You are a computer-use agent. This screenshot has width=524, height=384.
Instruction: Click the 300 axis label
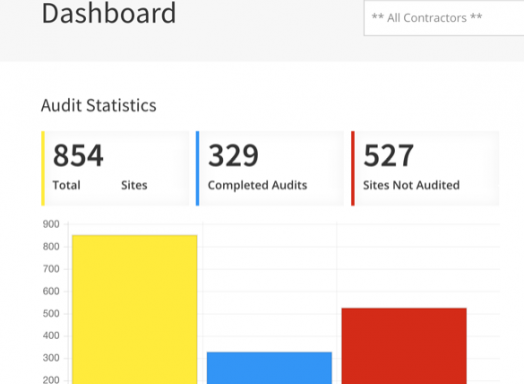coord(51,358)
